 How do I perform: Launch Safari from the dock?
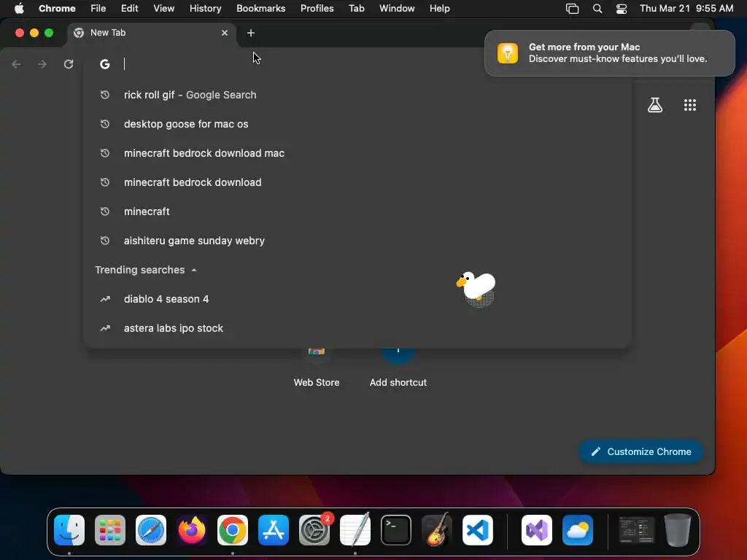(x=151, y=530)
